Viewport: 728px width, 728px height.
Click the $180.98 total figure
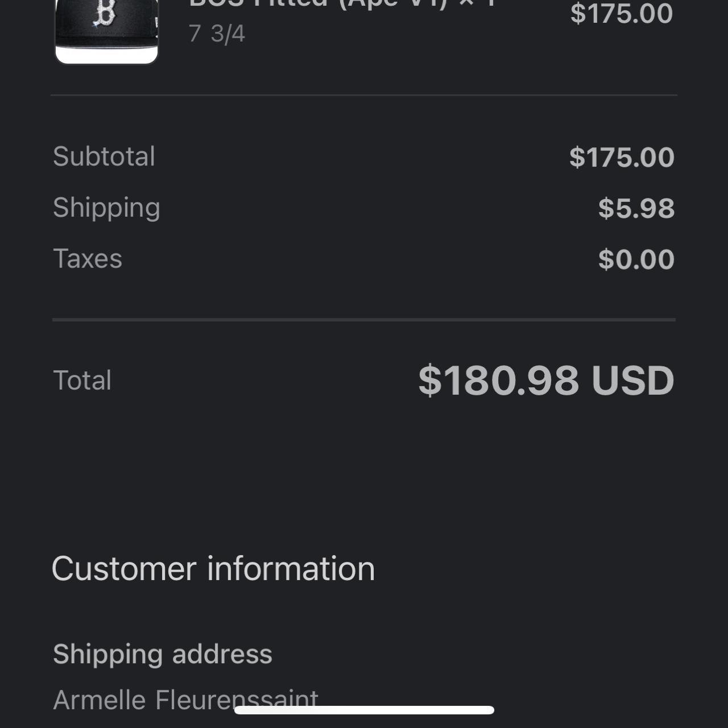pos(498,380)
